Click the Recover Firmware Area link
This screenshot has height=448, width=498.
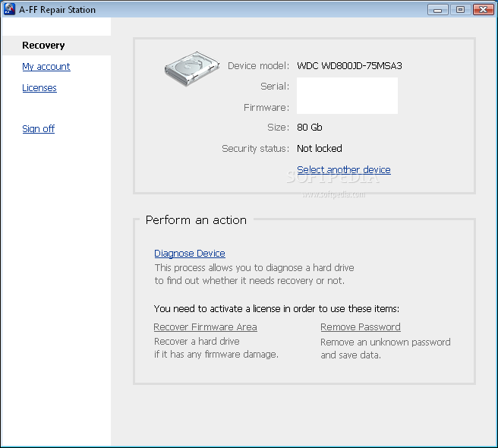[x=205, y=327]
